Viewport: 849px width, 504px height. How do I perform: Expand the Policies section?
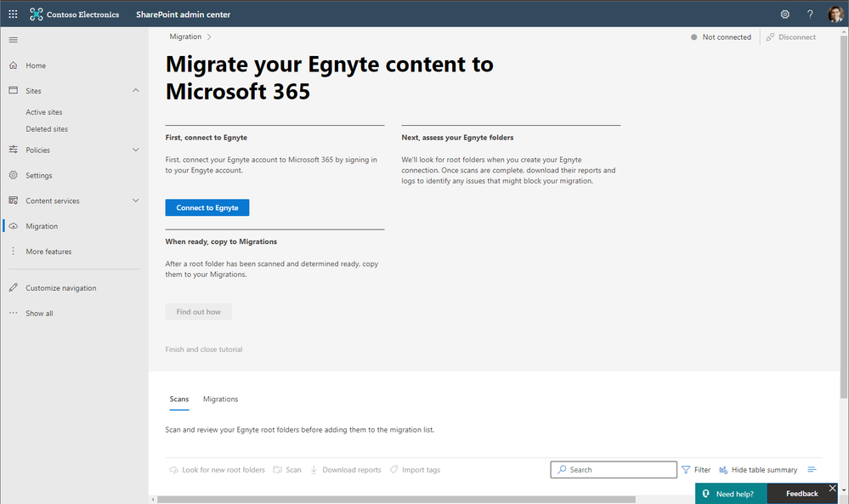[136, 150]
